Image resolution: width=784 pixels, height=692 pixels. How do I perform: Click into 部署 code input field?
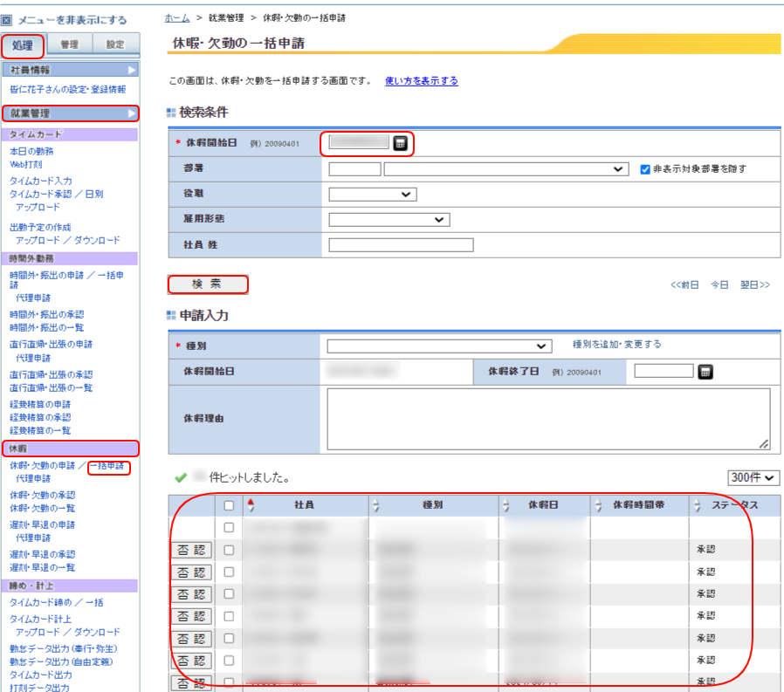coord(354,169)
